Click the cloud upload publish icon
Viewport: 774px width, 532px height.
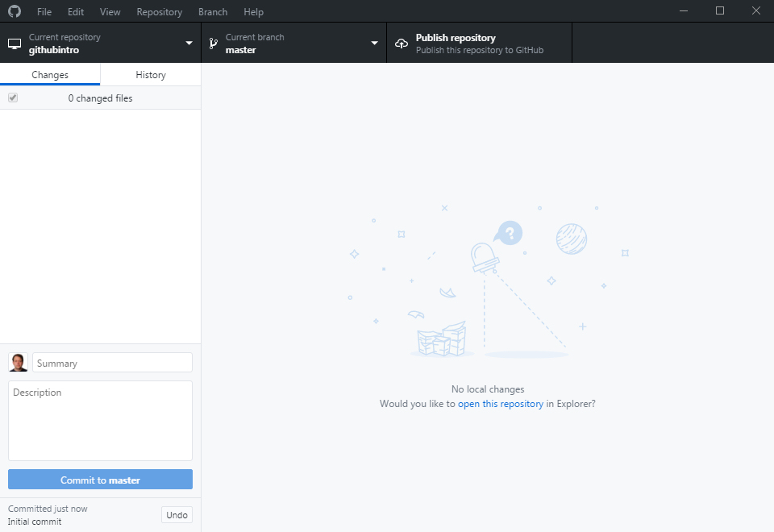point(402,44)
